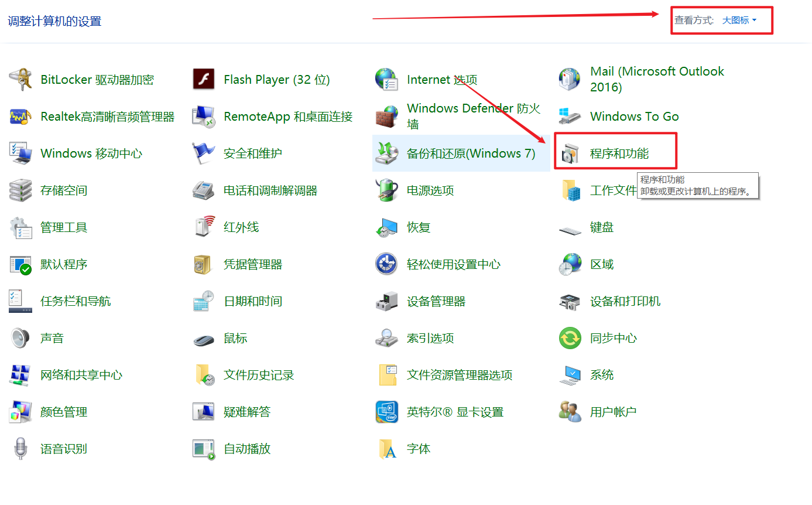Open 鼠标 mouse icon
Image resolution: width=812 pixels, height=505 pixels.
204,339
